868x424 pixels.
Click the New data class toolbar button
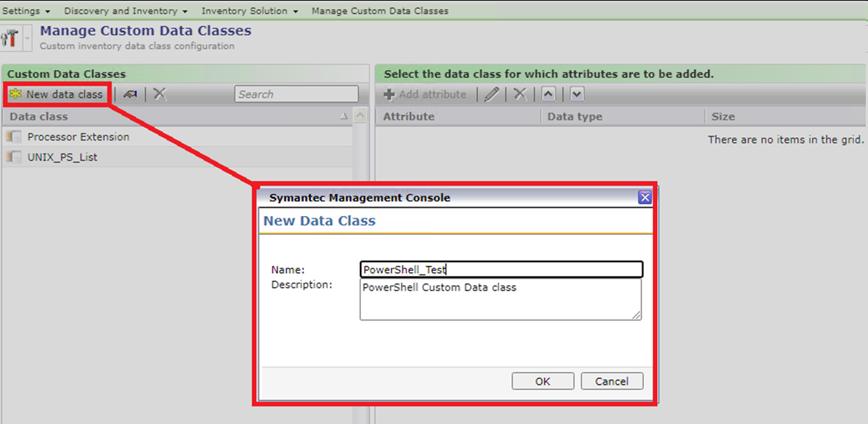[56, 95]
